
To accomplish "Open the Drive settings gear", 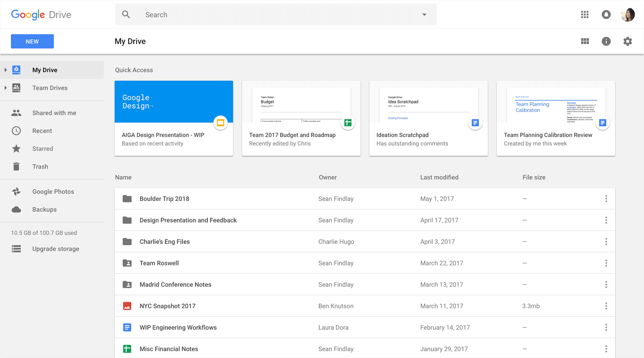I will 628,41.
